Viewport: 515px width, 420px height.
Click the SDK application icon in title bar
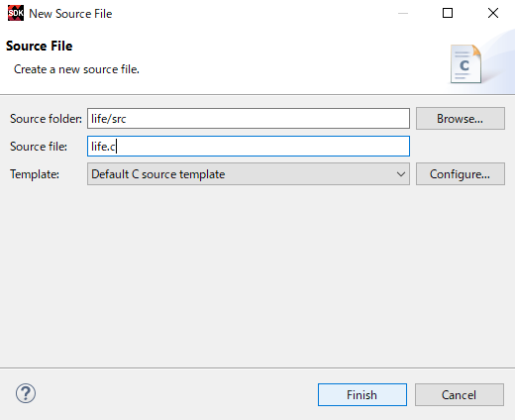pyautogui.click(x=16, y=13)
